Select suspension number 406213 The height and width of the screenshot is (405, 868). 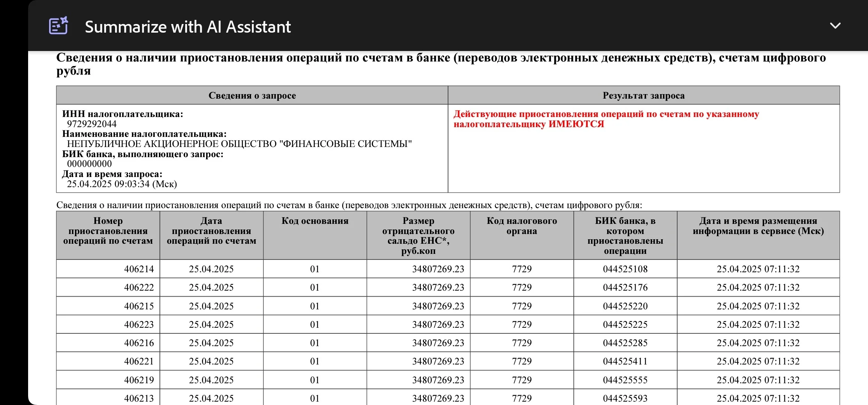coord(139,398)
